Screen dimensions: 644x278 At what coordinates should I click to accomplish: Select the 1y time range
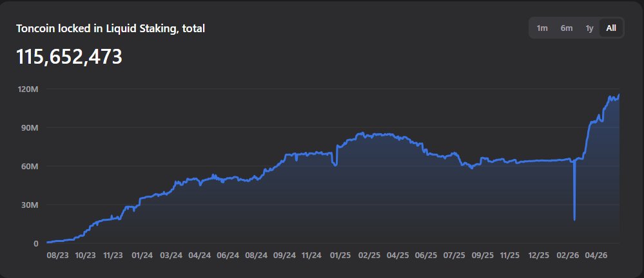(589, 28)
